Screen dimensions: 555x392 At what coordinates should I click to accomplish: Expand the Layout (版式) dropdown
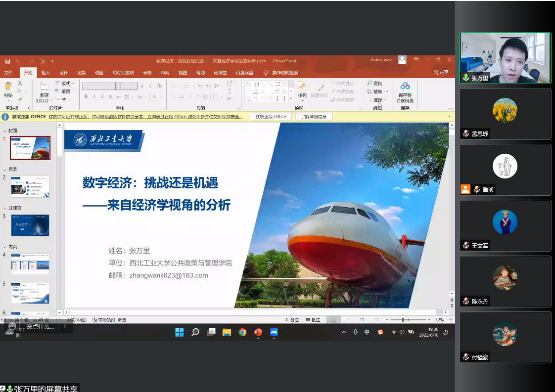coord(65,84)
